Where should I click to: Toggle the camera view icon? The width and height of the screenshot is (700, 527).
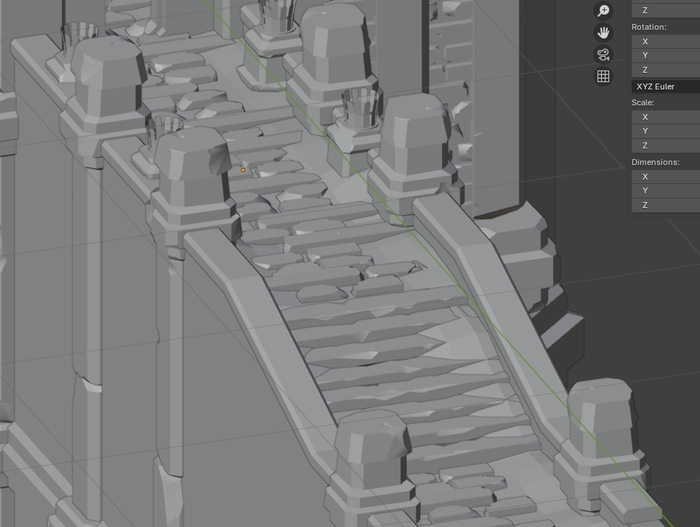point(603,54)
